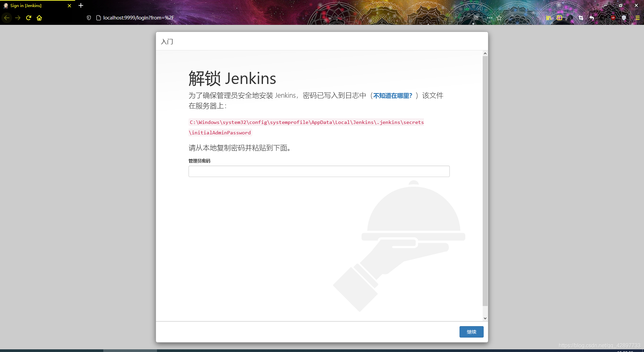Viewport: 644px width, 352px height.
Task: Toggle the sidebar icon in toolbar
Action: (x=559, y=18)
